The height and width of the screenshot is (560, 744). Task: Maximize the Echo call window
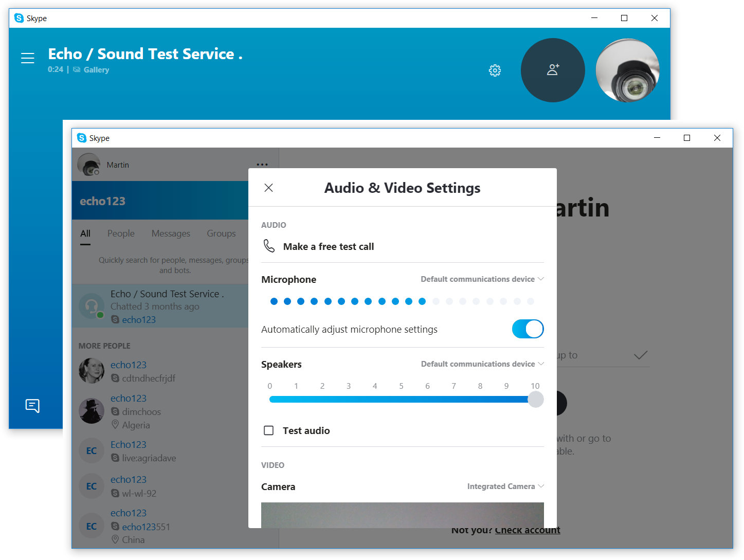624,18
